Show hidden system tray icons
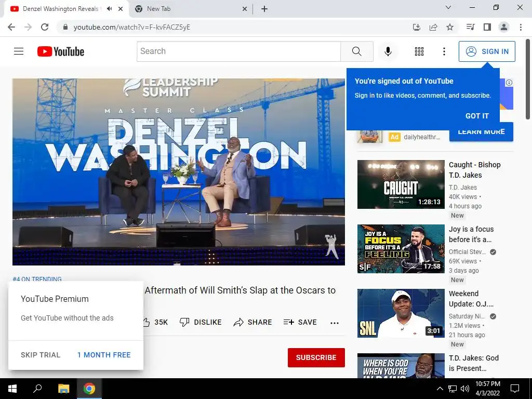532x399 pixels. coord(440,389)
